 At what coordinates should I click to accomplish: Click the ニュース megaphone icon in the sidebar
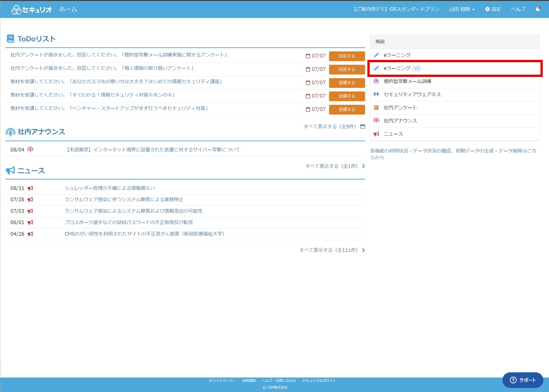pos(377,134)
